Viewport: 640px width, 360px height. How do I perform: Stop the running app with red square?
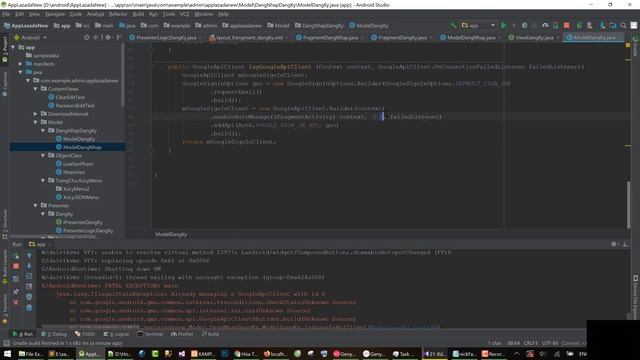(x=567, y=25)
